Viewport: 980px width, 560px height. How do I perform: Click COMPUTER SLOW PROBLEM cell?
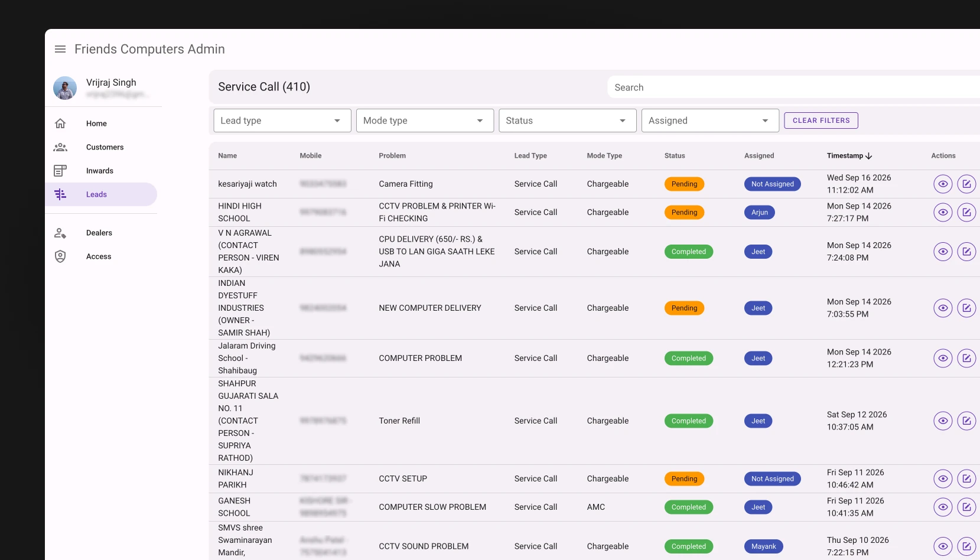[x=432, y=507]
